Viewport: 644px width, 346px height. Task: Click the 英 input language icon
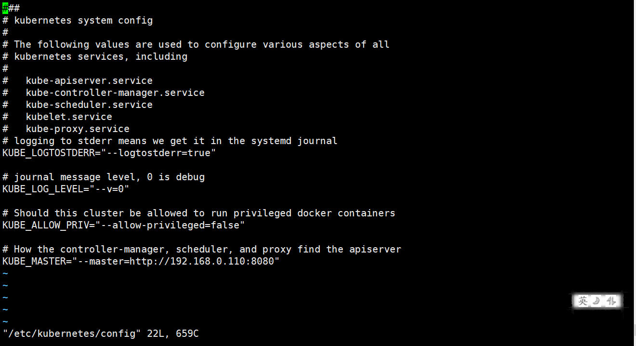[x=583, y=302]
